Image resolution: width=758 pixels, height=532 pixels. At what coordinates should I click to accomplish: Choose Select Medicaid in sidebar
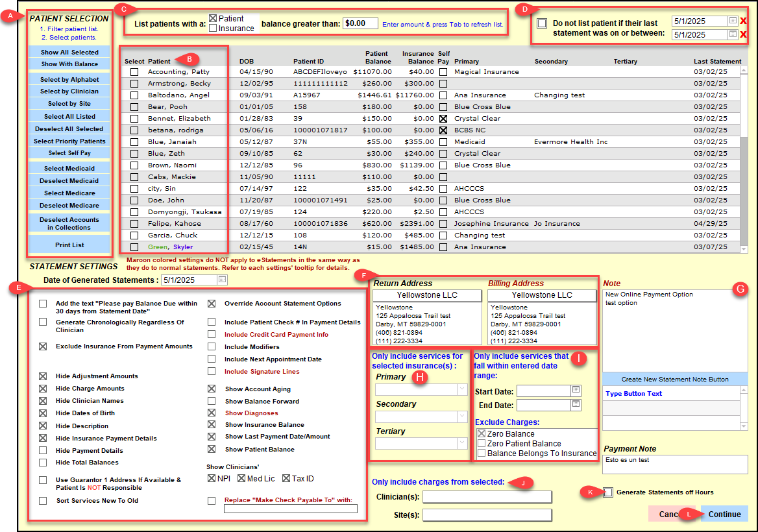(69, 168)
